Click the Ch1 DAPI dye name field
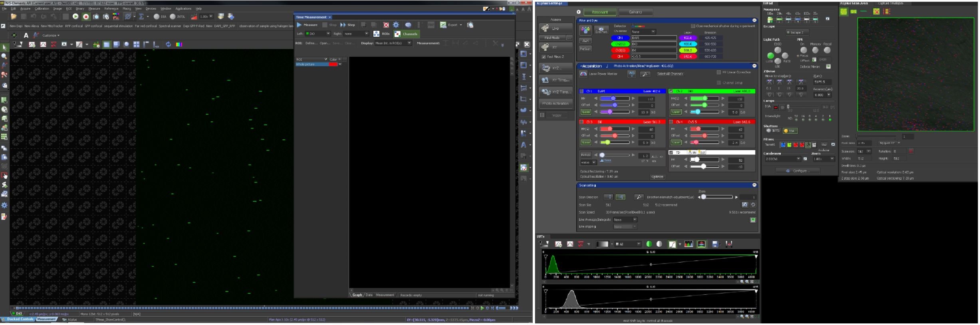 pyautogui.click(x=654, y=38)
